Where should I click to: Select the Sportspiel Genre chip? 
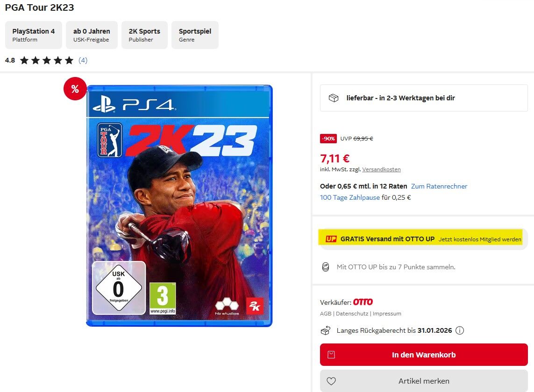click(x=195, y=35)
